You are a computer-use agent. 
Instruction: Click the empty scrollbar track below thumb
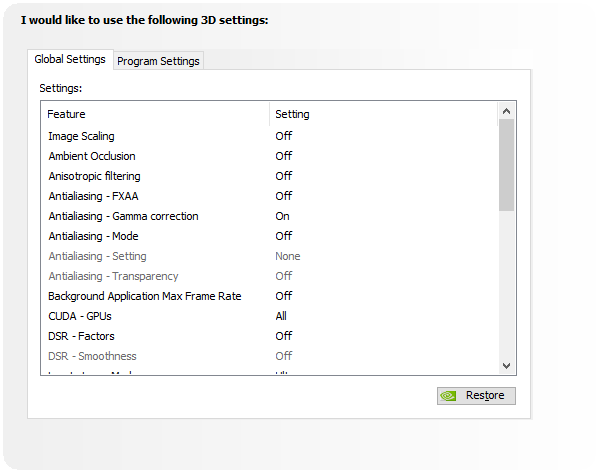point(506,284)
